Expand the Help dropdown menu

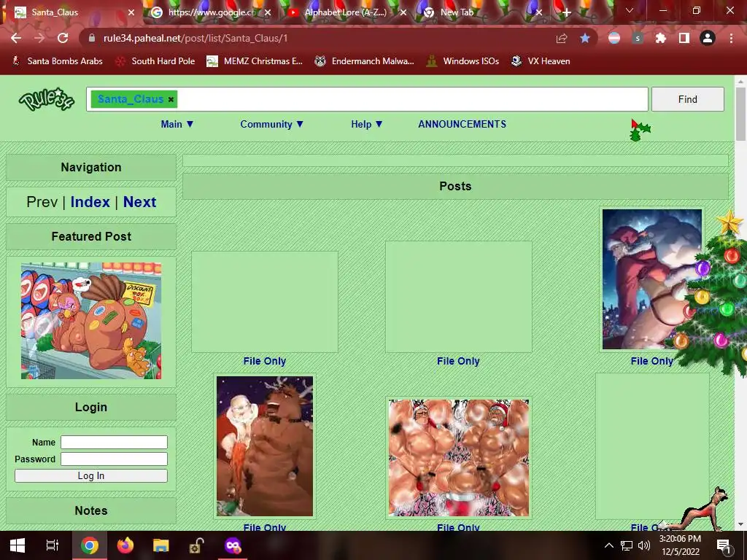click(367, 124)
